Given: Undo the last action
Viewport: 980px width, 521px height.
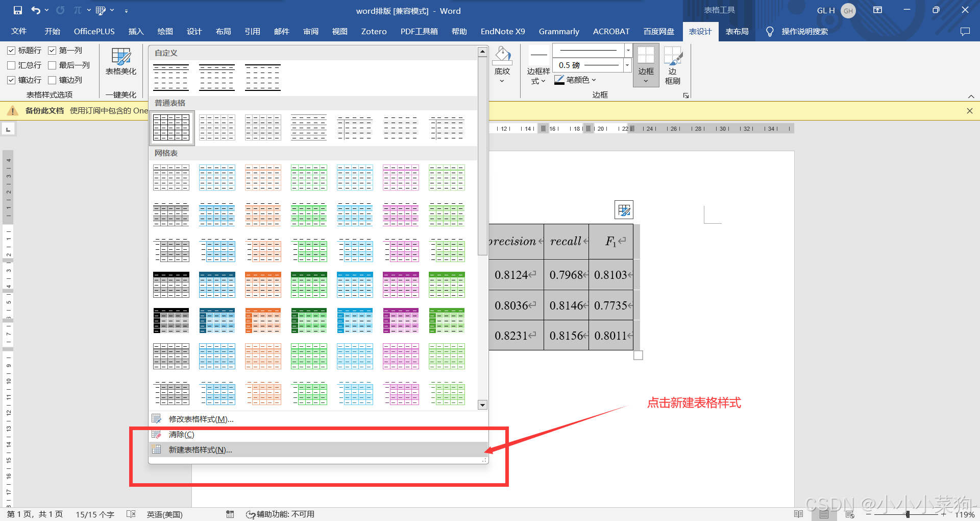Looking at the screenshot, I should click(35, 10).
